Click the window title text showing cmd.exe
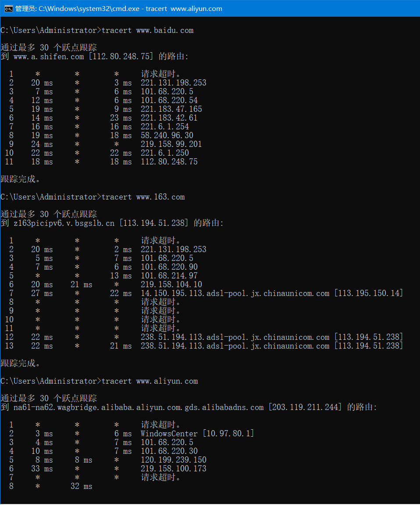 tap(119, 8)
